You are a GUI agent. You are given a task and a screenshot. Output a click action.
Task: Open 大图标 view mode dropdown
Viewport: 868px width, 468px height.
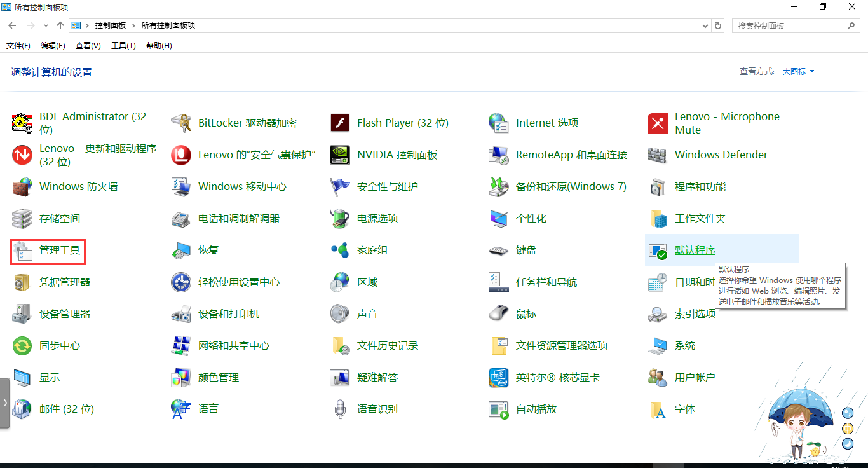(x=798, y=72)
